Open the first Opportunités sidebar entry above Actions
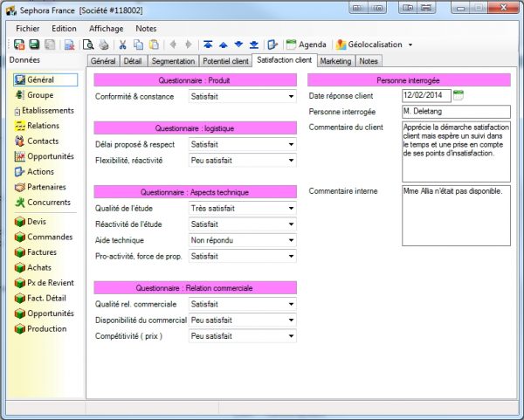Viewport: 524px width, 420px height. tap(45, 156)
